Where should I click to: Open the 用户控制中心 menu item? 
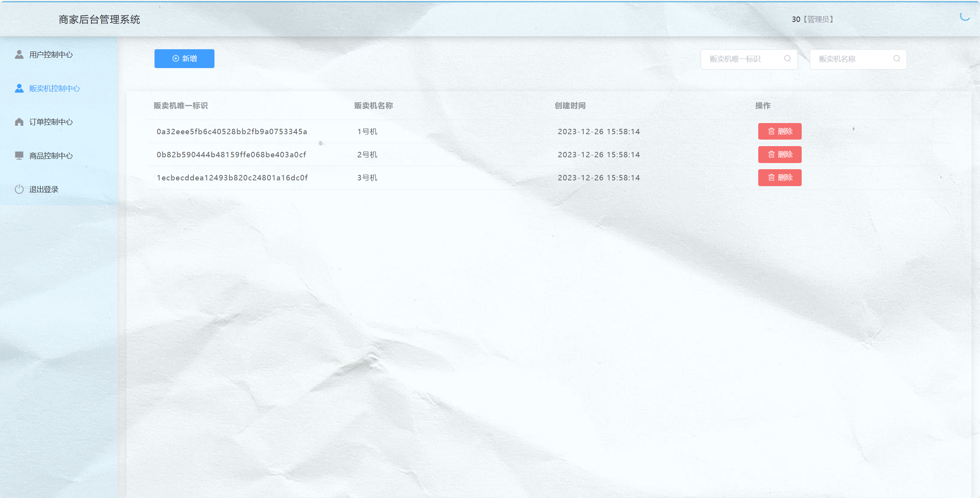[51, 55]
